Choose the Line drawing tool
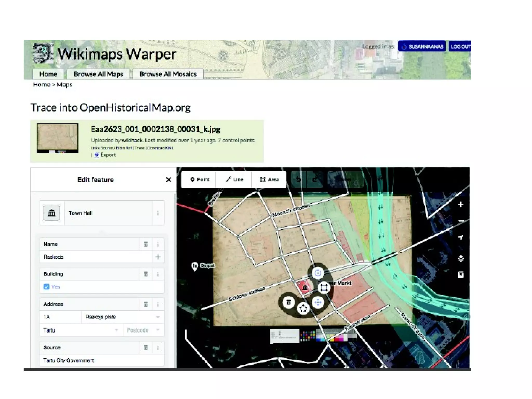Screen dimensions: 532x399 click(234, 180)
